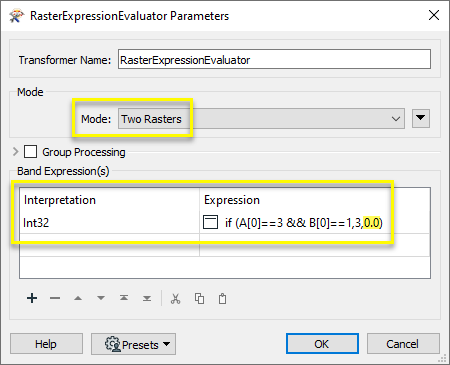The image size is (450, 365).
Task: Expand the Group Processing section
Action: [x=15, y=152]
